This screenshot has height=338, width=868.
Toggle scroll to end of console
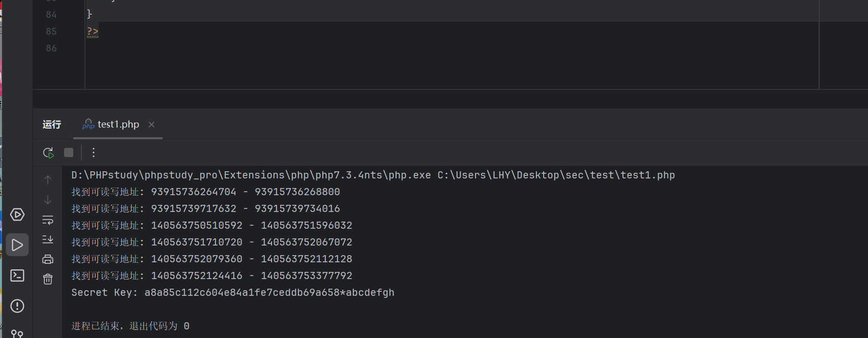(x=48, y=239)
